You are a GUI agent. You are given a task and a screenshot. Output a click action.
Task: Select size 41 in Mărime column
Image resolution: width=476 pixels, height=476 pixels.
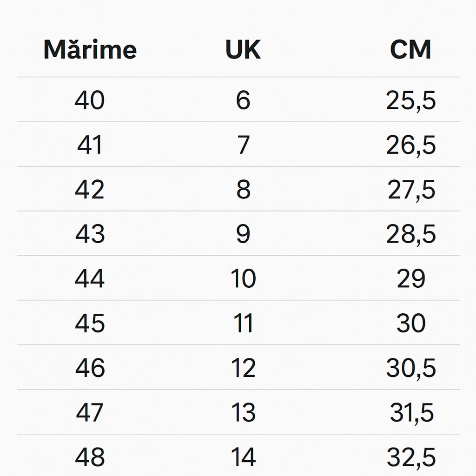tap(90, 145)
